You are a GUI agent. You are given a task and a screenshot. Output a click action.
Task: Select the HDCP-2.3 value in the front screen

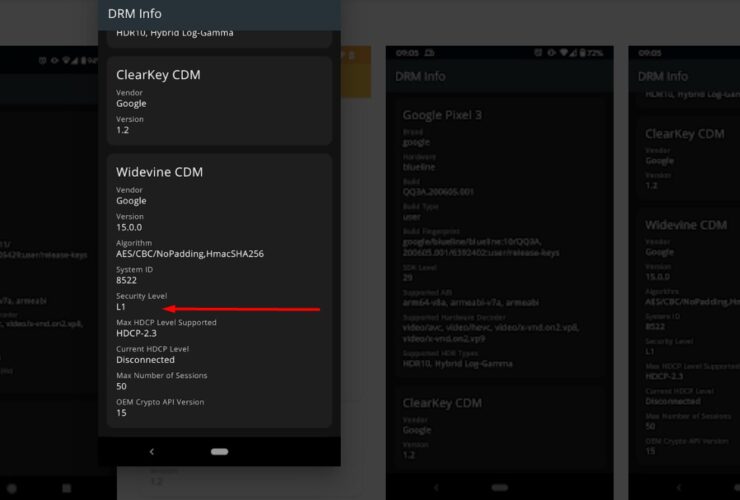point(136,333)
